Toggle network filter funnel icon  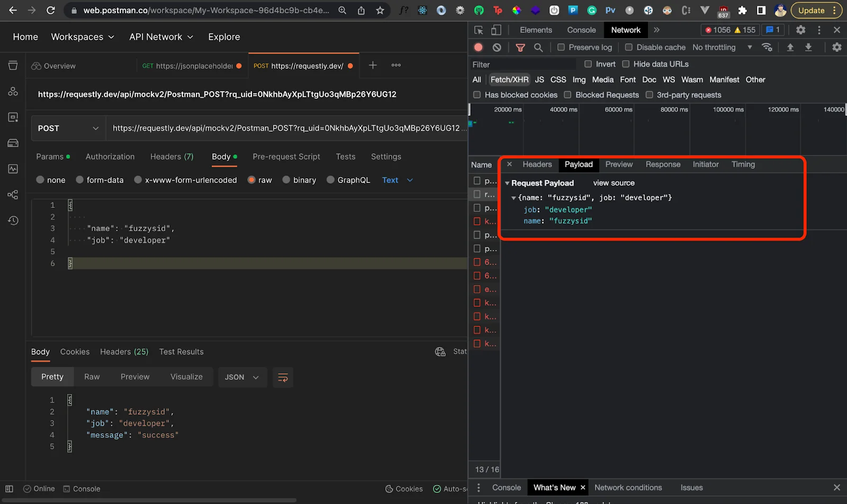pos(520,47)
